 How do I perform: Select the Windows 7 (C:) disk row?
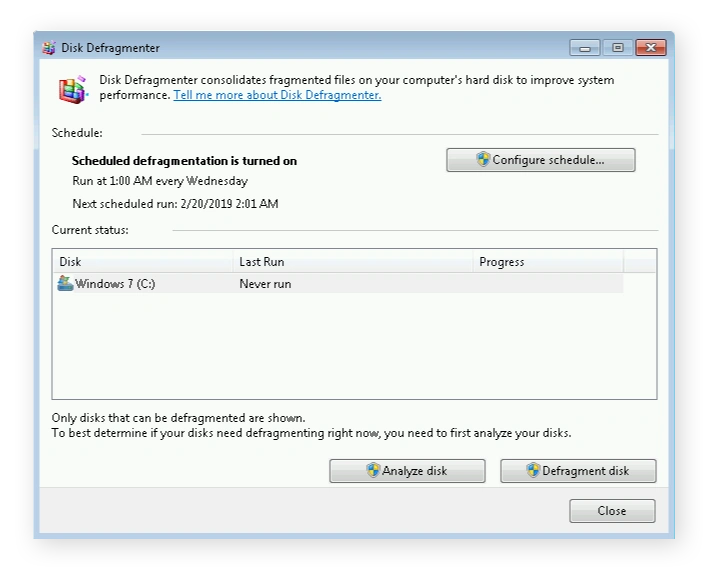[339, 284]
